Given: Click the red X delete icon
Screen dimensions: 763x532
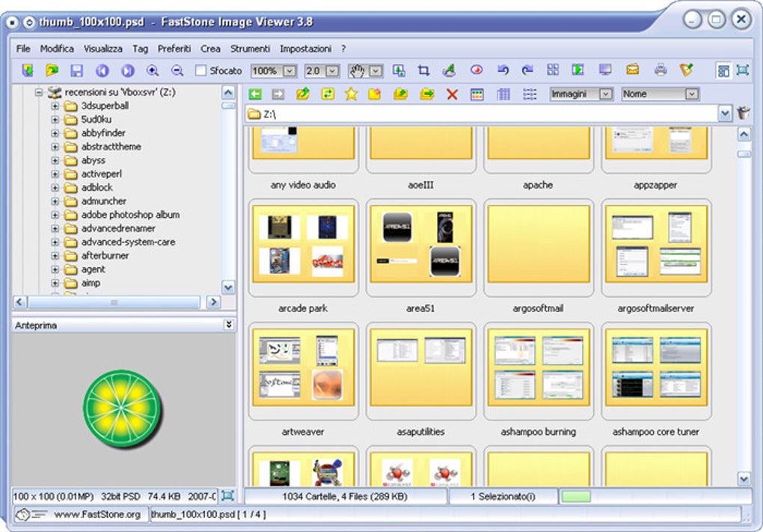Looking at the screenshot, I should click(452, 94).
